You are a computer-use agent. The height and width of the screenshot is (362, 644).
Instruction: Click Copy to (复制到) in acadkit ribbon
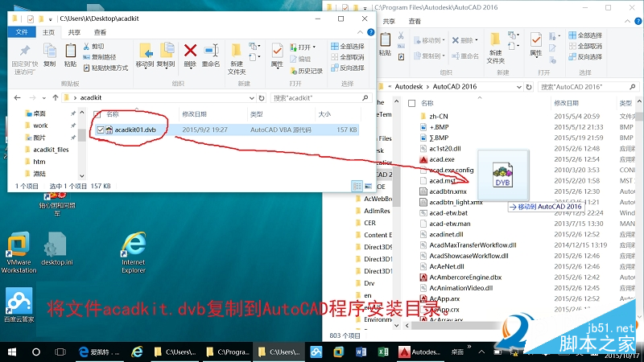166,55
